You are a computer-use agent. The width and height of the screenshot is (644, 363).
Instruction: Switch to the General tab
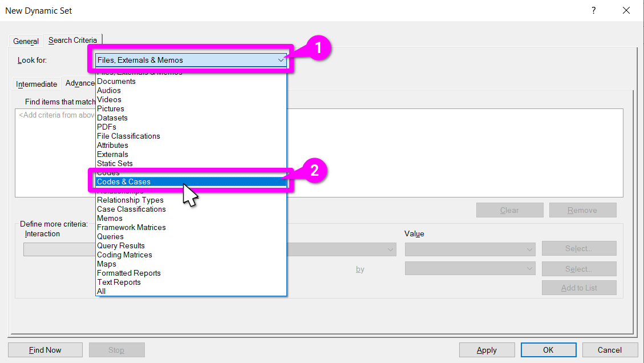[26, 41]
